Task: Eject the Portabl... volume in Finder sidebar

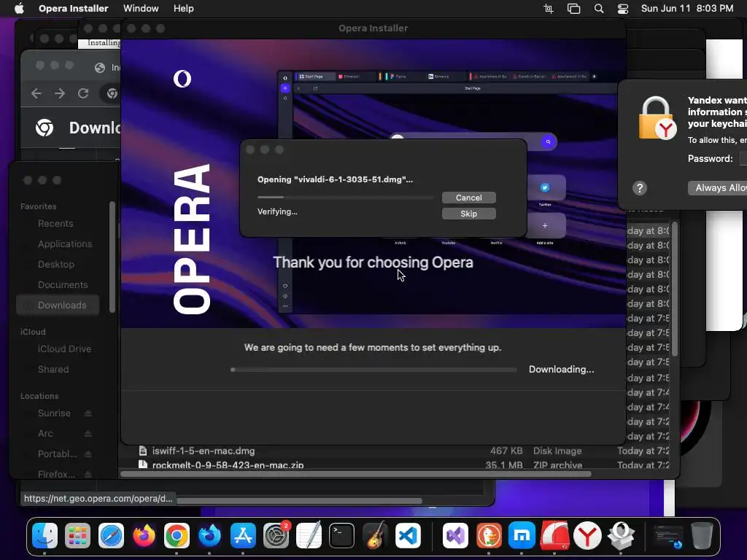Action: (88, 454)
